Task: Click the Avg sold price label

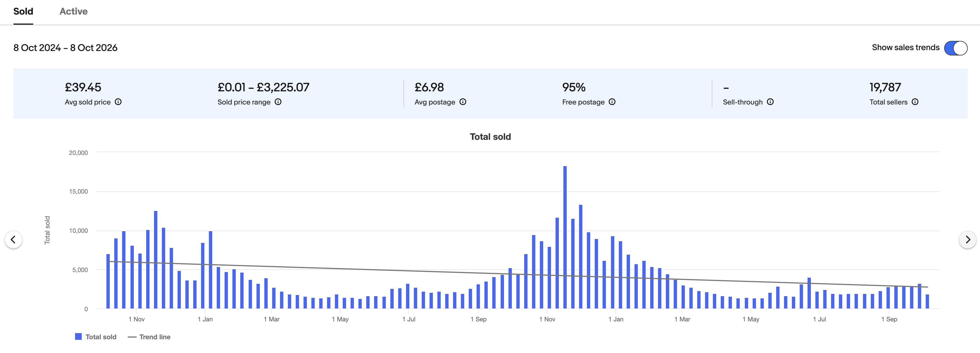Action: [87, 102]
